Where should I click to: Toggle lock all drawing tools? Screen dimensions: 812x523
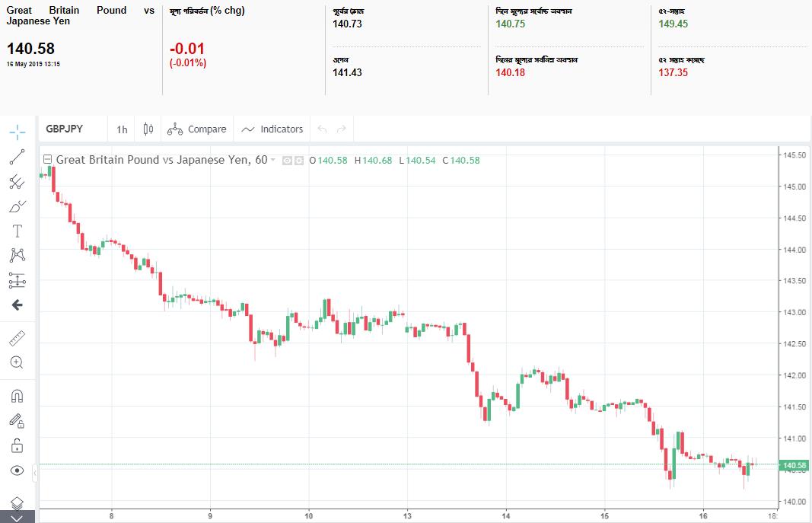(17, 445)
